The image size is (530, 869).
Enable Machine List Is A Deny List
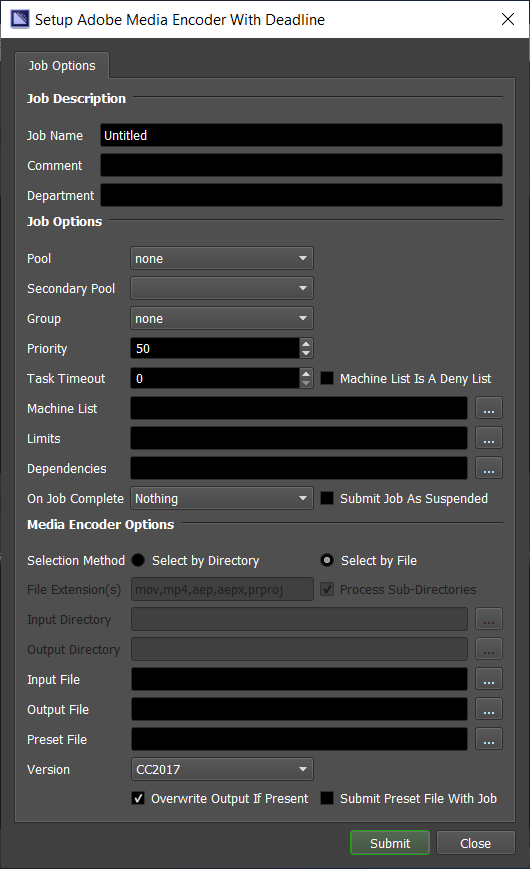327,379
